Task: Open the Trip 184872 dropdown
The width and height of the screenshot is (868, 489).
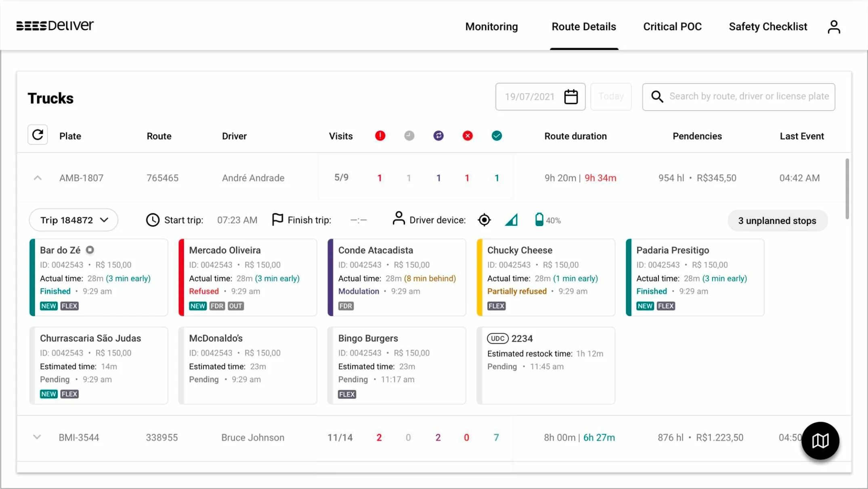Action: click(73, 220)
